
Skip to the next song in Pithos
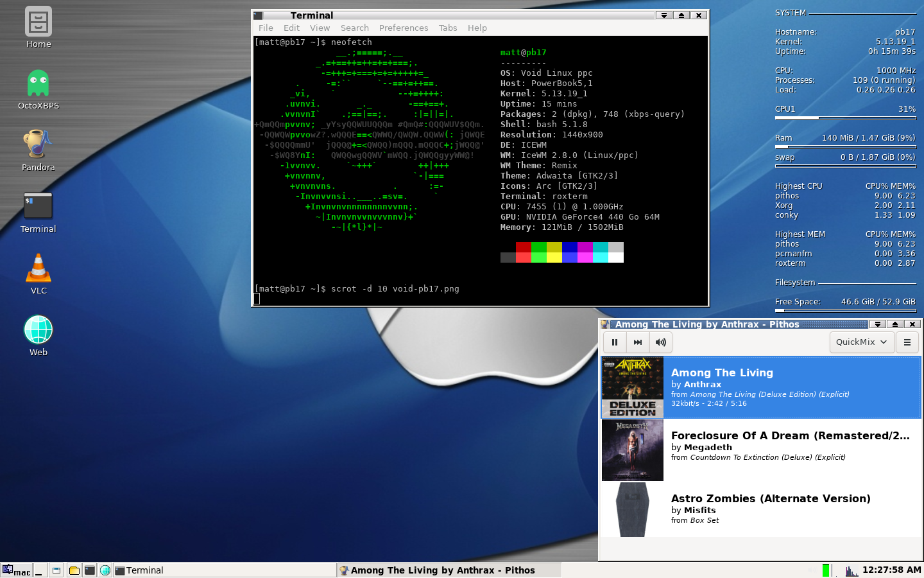click(638, 342)
